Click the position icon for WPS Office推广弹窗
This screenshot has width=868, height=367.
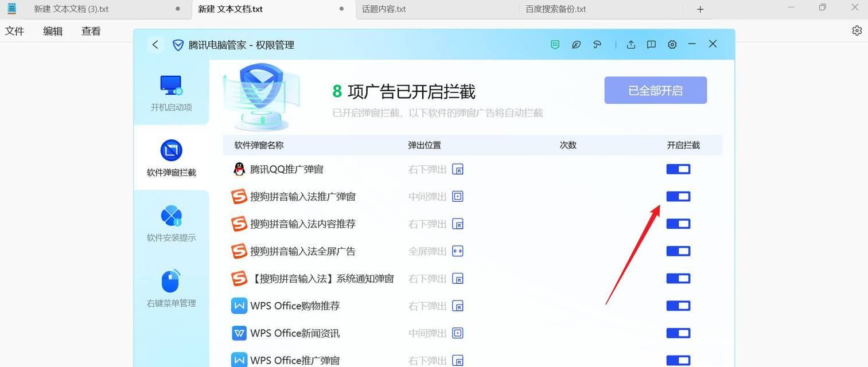click(x=458, y=361)
